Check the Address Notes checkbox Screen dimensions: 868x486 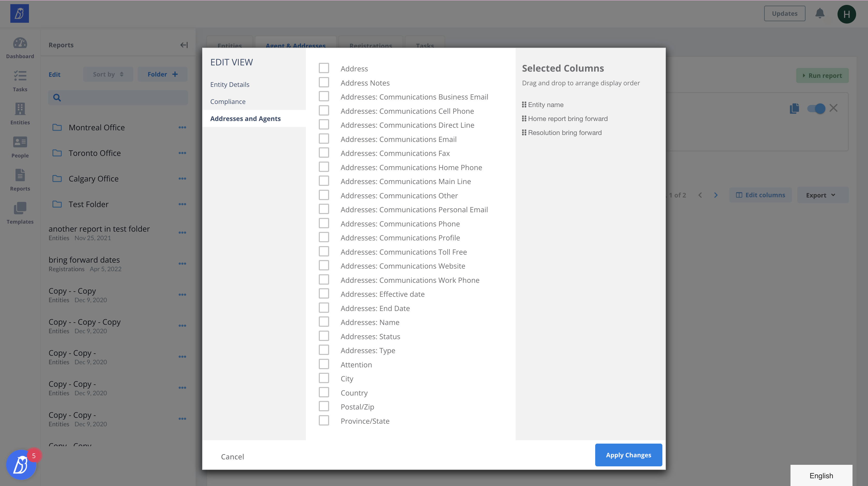(x=324, y=82)
